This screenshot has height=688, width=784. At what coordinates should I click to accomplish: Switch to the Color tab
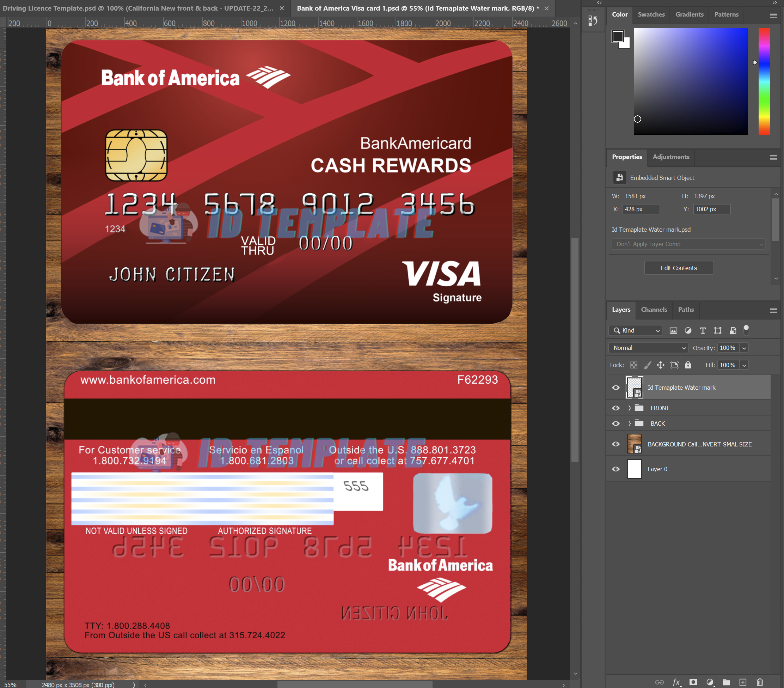click(619, 14)
